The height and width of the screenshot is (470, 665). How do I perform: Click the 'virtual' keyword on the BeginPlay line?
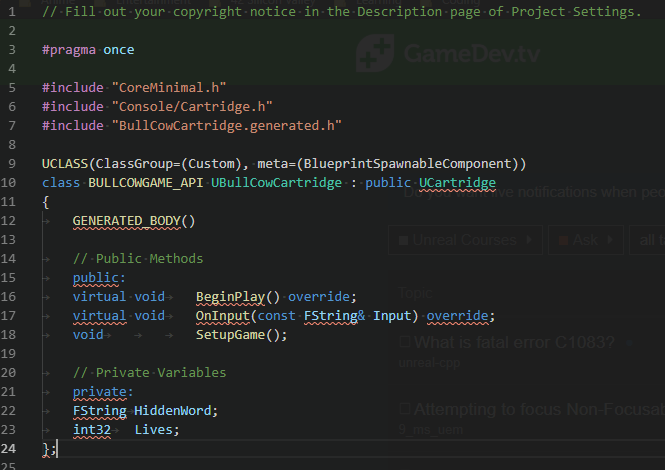click(99, 297)
